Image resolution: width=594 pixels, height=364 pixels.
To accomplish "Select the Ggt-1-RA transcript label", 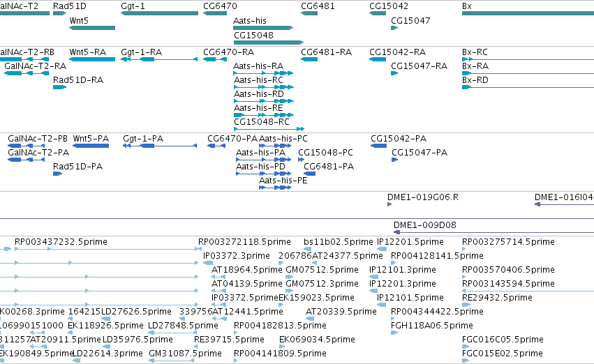I will (x=141, y=52).
